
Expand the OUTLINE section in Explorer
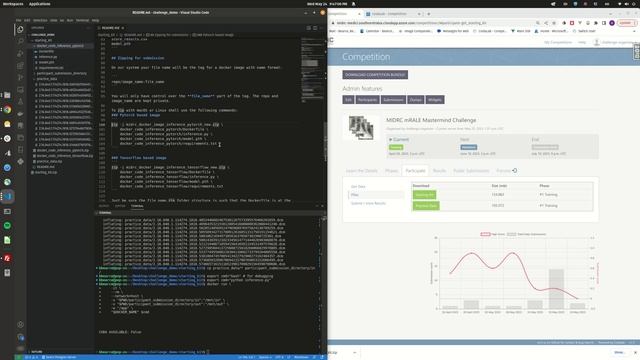point(36,351)
